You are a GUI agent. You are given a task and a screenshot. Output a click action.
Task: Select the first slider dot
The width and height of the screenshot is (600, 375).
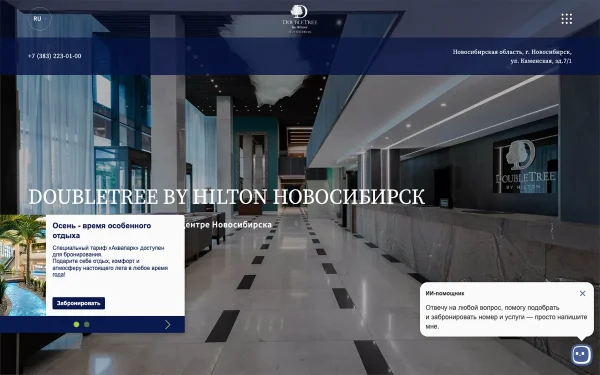point(77,324)
